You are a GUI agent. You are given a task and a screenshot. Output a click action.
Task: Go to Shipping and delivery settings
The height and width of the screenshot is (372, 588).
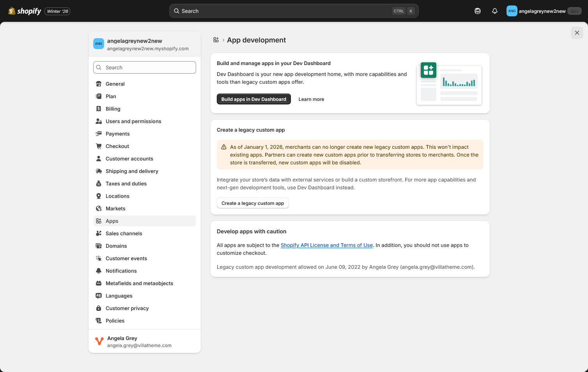pyautogui.click(x=132, y=171)
